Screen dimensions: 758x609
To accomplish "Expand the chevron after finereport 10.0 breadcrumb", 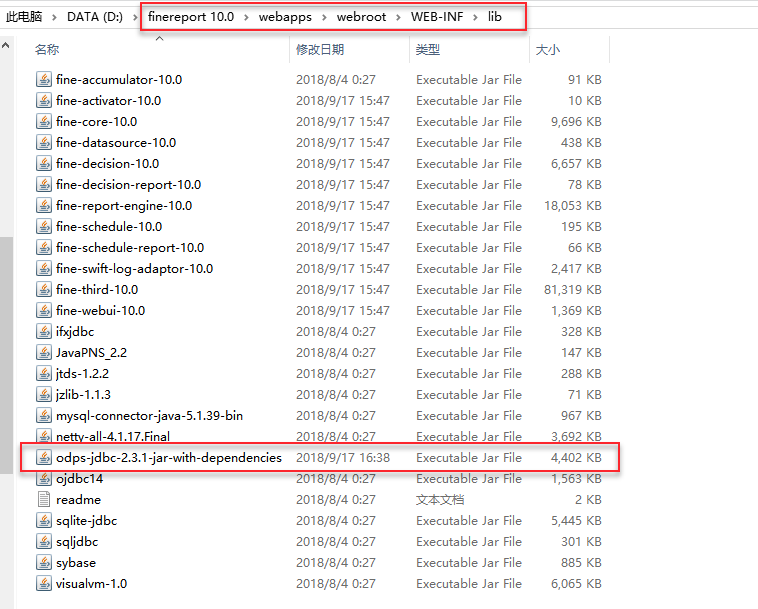I will click(x=247, y=17).
